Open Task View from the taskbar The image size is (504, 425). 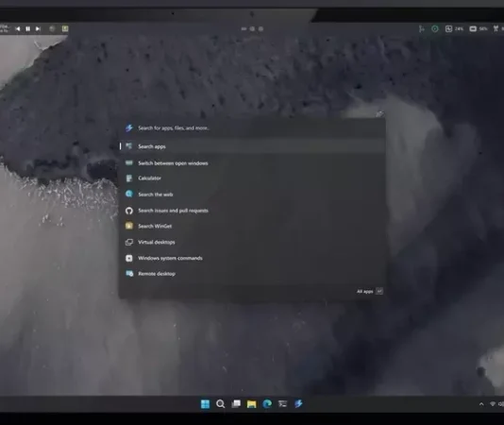click(236, 404)
